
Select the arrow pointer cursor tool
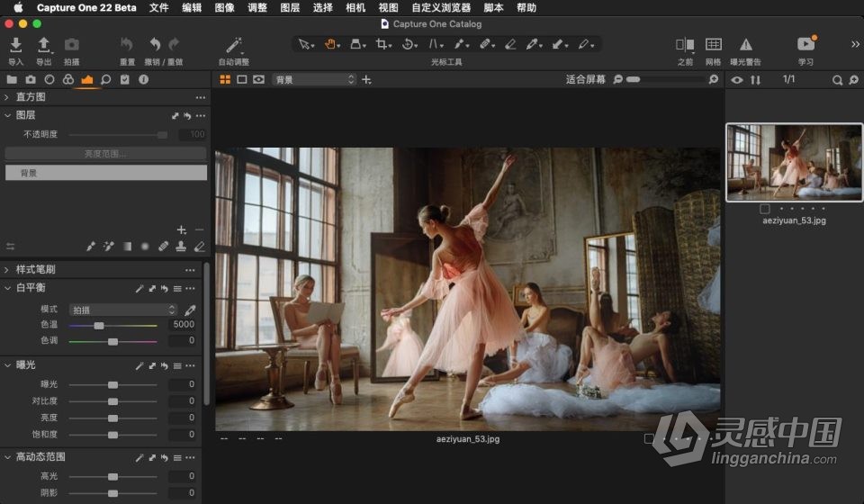tap(305, 44)
